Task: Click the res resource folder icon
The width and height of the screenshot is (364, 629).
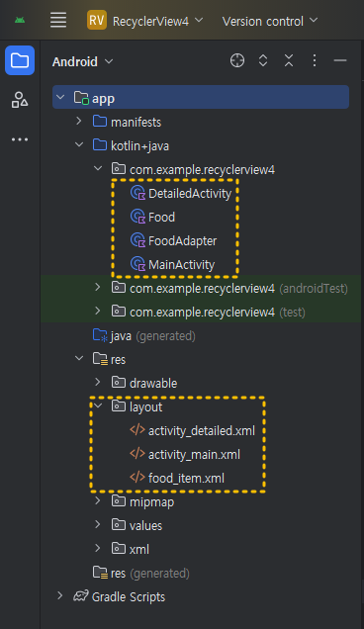Action: point(100,359)
